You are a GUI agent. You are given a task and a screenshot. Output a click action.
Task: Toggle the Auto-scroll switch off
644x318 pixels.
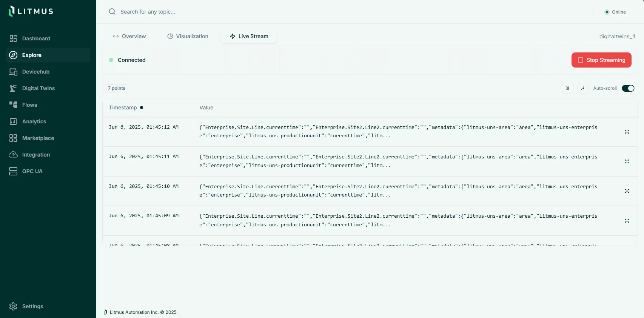628,88
